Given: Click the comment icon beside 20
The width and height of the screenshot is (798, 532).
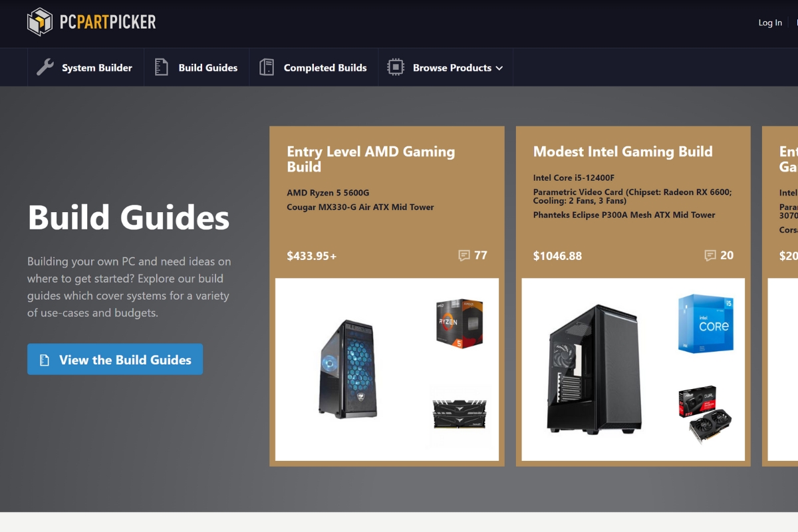Looking at the screenshot, I should tap(710, 255).
